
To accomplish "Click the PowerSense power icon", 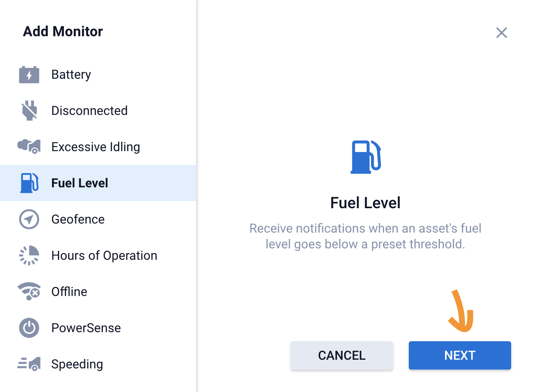I will pyautogui.click(x=29, y=328).
